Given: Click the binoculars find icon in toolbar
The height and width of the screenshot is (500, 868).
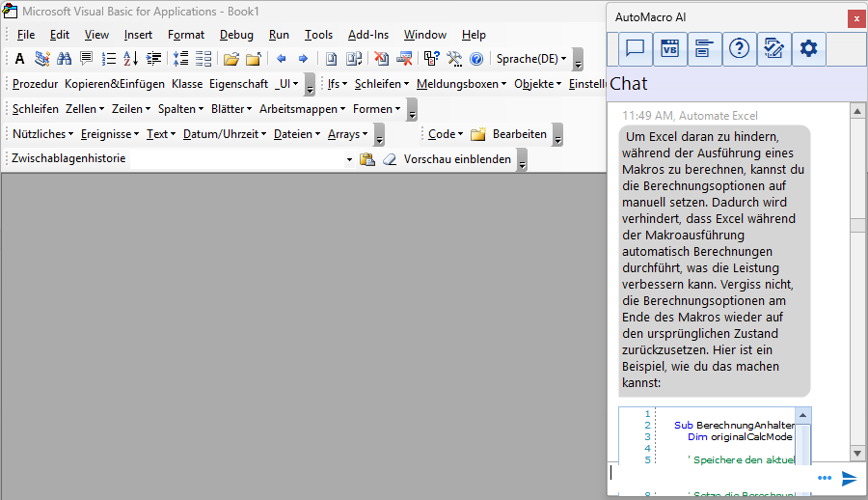Looking at the screenshot, I should [65, 59].
